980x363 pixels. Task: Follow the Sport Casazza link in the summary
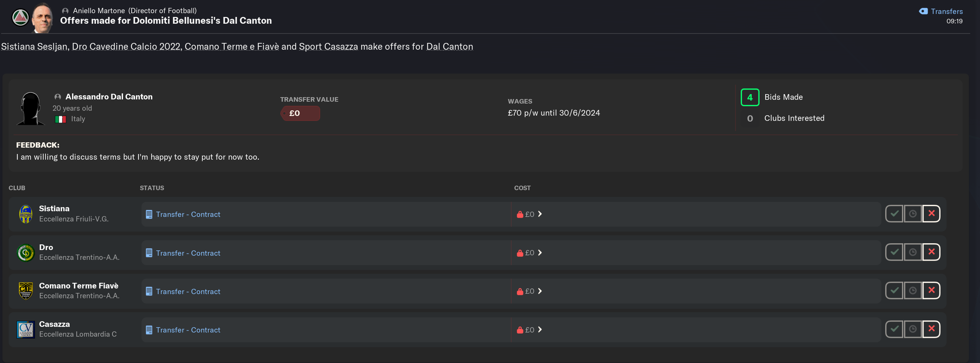[328, 46]
